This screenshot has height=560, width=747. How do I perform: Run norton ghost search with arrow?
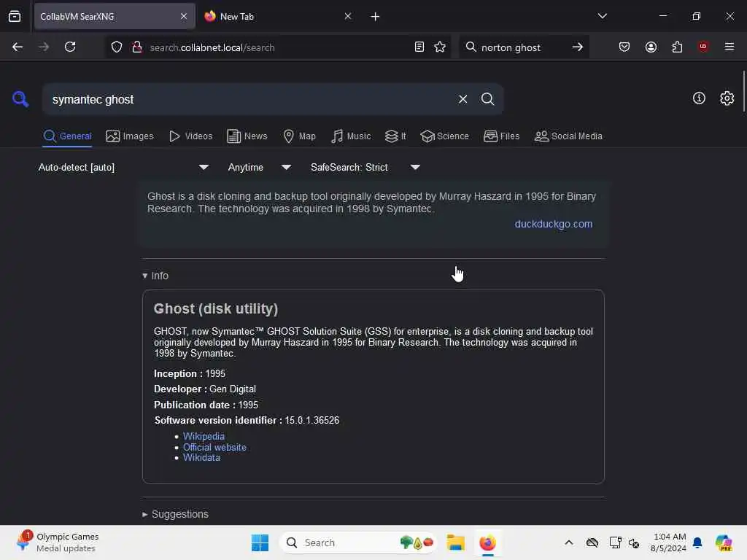[578, 47]
